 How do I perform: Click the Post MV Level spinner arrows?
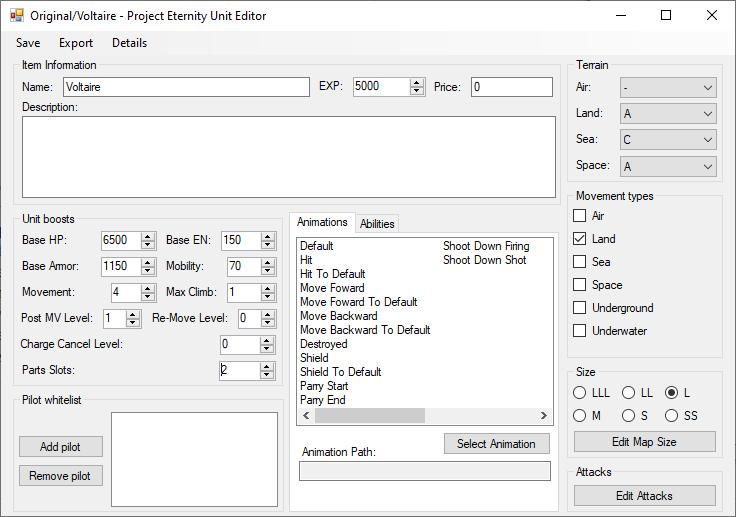click(133, 319)
